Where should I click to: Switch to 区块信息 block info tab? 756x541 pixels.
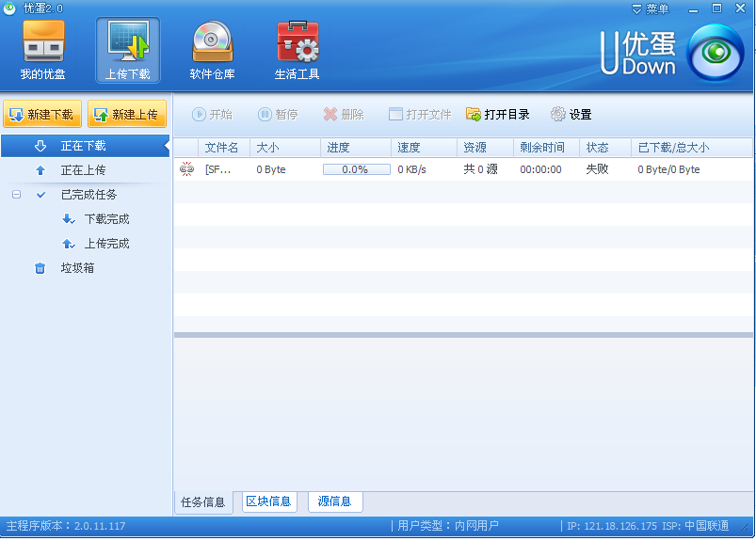268,501
